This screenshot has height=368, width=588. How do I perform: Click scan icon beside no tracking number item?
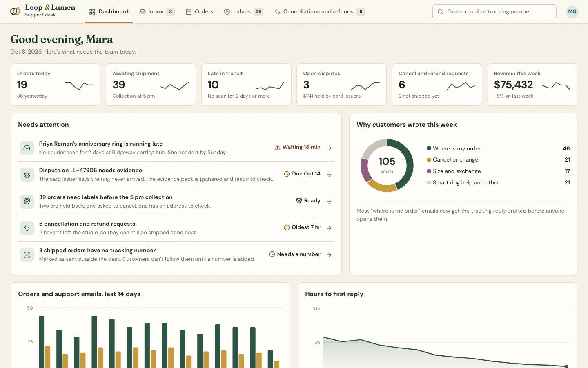[x=27, y=255]
